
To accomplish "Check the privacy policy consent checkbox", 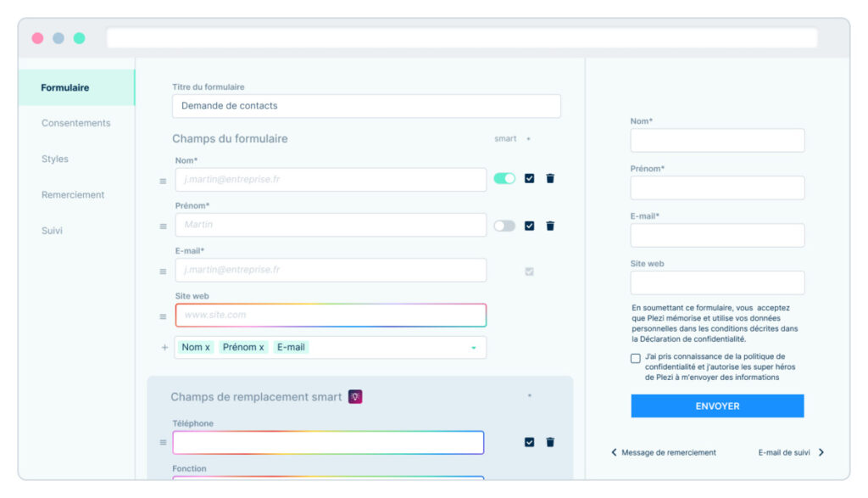I will pyautogui.click(x=636, y=358).
